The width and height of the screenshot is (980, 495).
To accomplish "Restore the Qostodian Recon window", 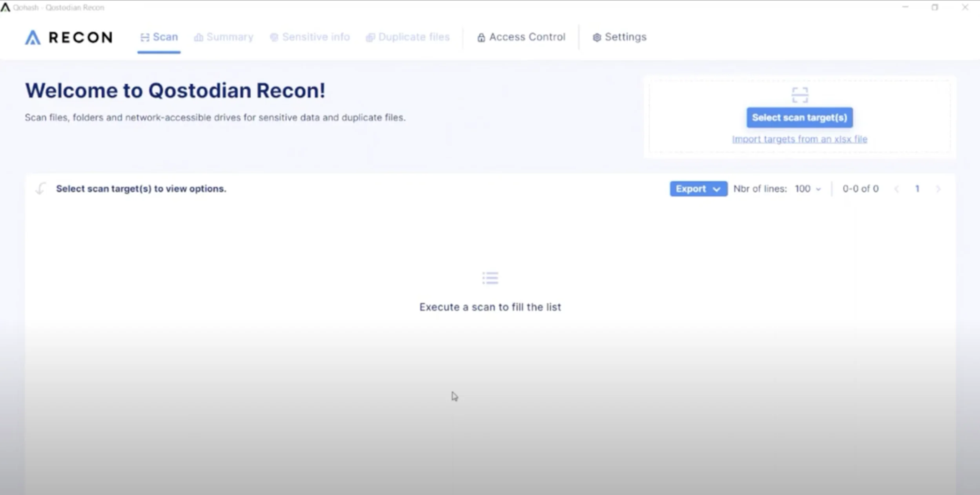I will (935, 7).
